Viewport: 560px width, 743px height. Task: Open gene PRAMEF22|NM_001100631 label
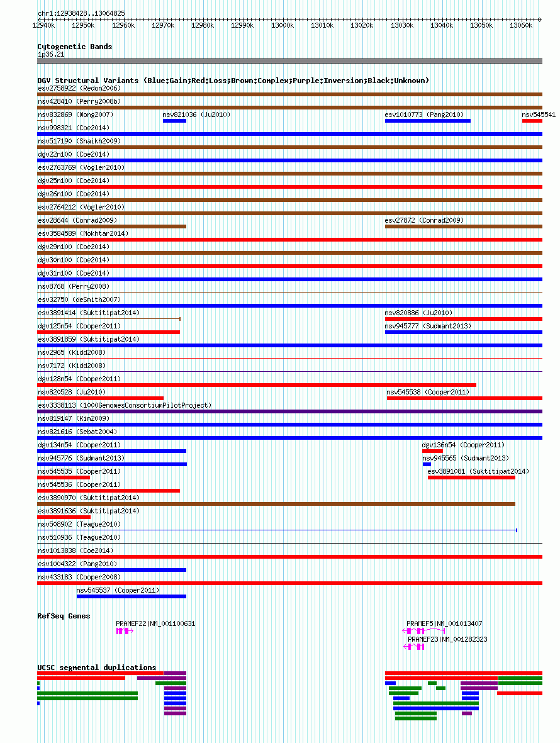(x=155, y=623)
